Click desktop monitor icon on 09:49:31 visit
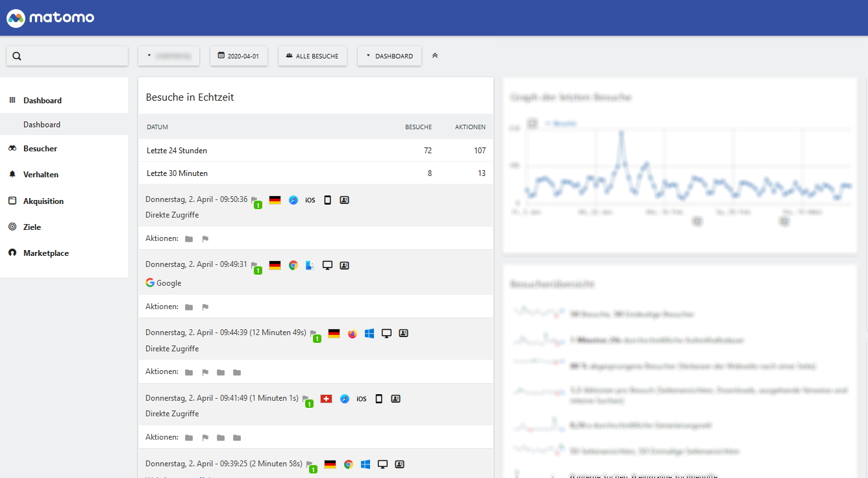 click(327, 266)
